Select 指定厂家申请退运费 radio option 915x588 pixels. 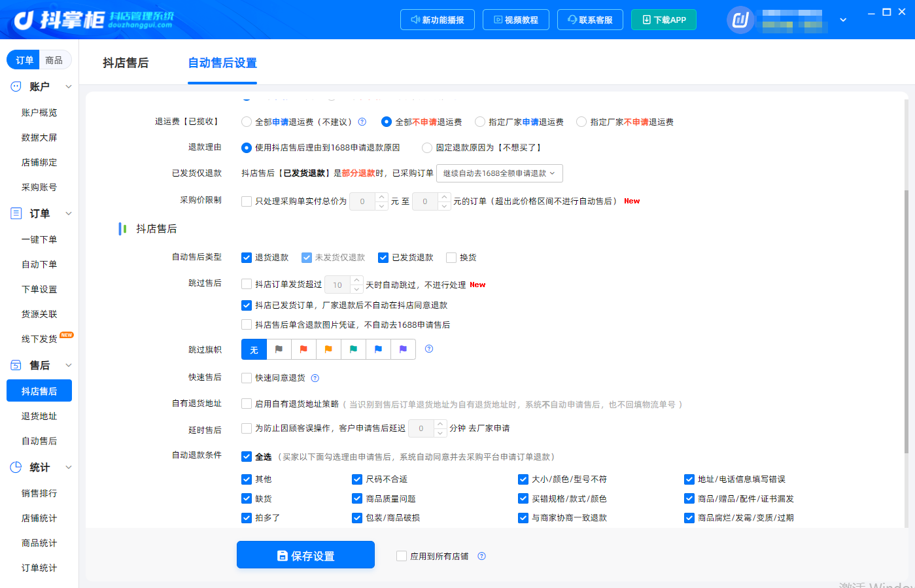(480, 122)
